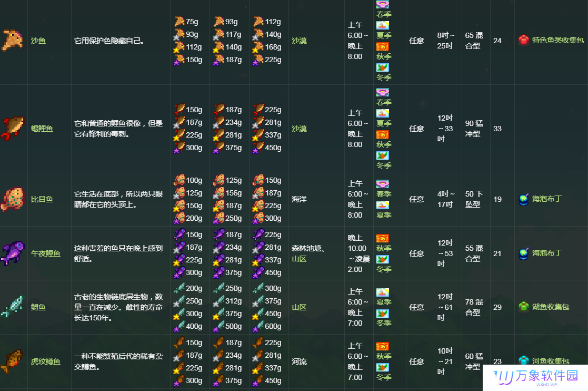Click the 秋季 text link in 蝎鲤鱼 row
The width and height of the screenshot is (588, 391).
(x=384, y=144)
